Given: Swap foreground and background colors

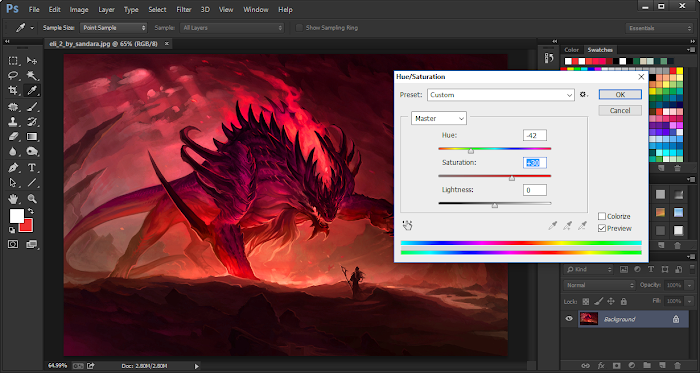Looking at the screenshot, I should tap(30, 211).
